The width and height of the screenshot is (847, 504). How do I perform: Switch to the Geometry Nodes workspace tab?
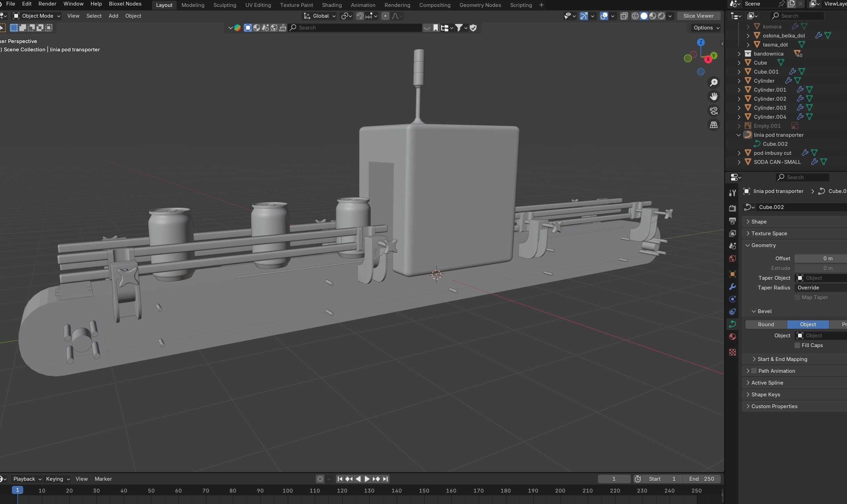click(x=480, y=5)
